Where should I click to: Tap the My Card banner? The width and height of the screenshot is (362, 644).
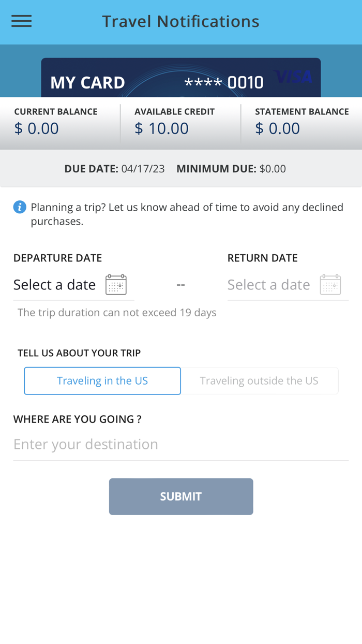pyautogui.click(x=88, y=82)
